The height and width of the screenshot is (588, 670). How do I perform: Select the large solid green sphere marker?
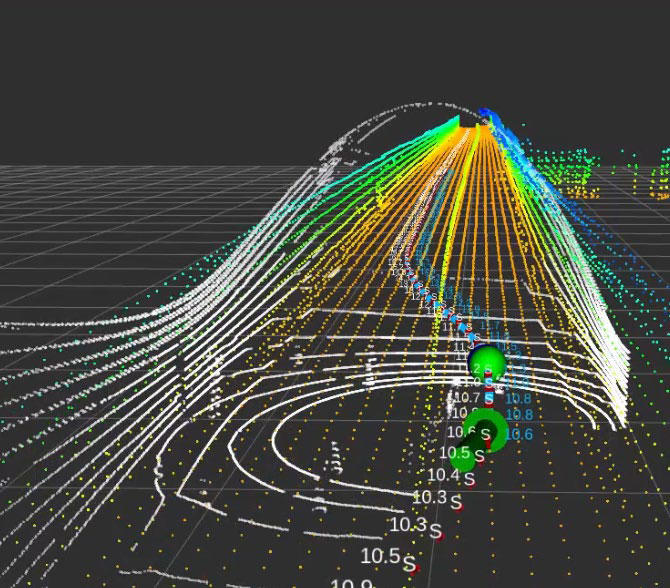pos(488,362)
